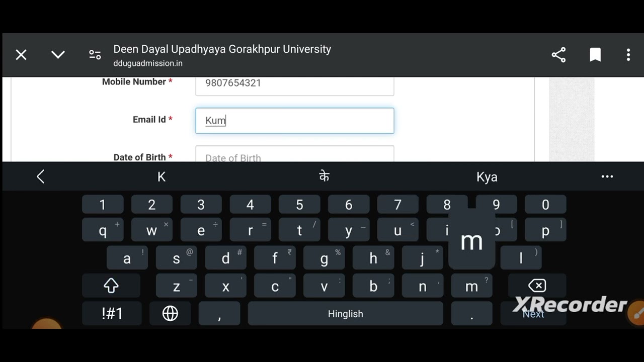Tap the v key
644x362 pixels.
tap(324, 286)
